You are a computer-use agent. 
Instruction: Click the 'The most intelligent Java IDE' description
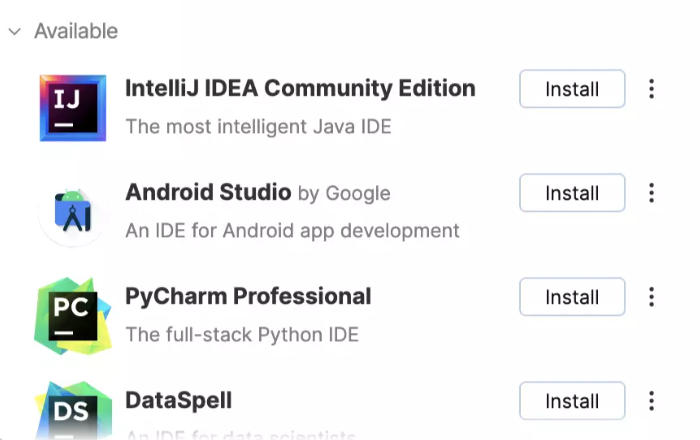pyautogui.click(x=258, y=126)
